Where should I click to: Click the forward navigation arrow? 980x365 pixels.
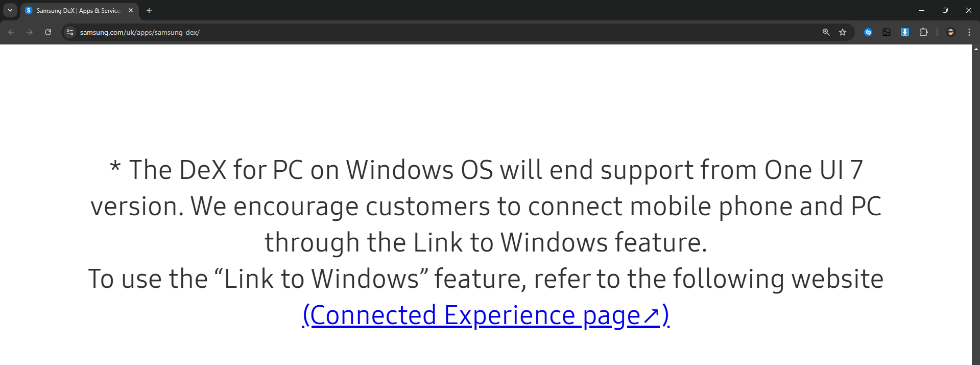pos(30,32)
